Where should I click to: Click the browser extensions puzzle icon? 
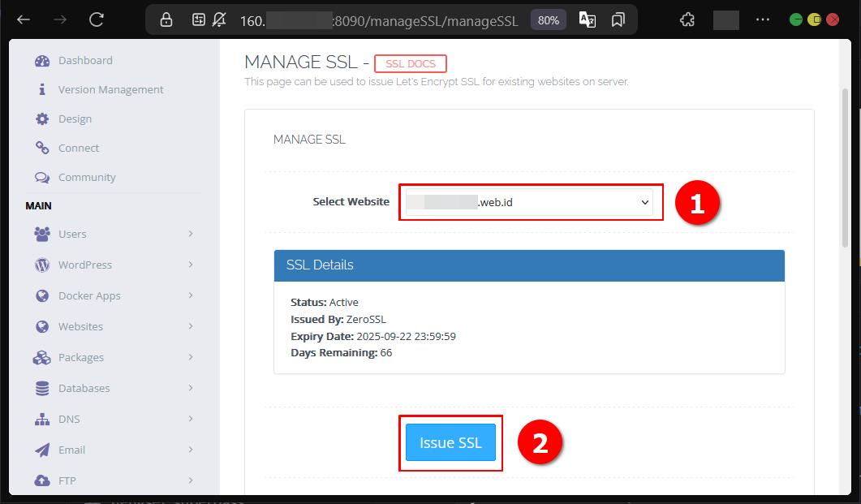tap(687, 19)
